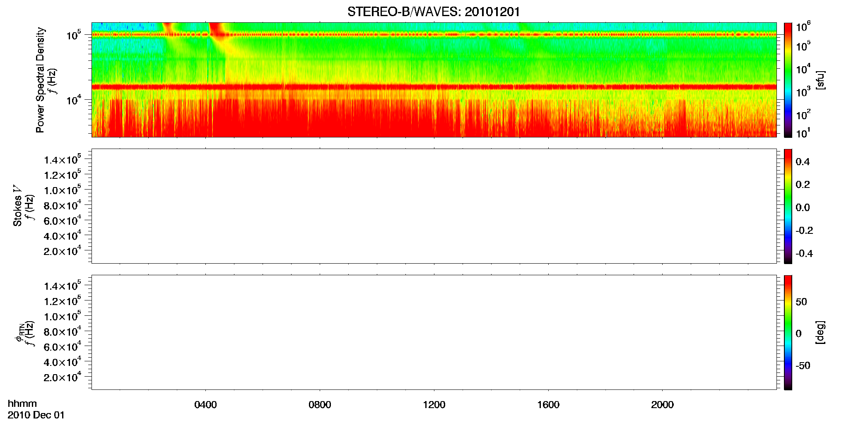The height and width of the screenshot is (447, 868).
Task: Click the hhmm time format label
Action: click(22, 404)
